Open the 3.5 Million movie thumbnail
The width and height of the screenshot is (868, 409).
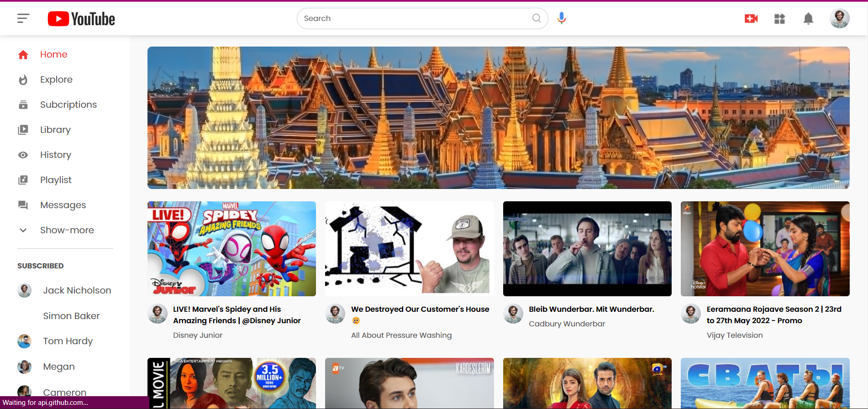pos(231,383)
